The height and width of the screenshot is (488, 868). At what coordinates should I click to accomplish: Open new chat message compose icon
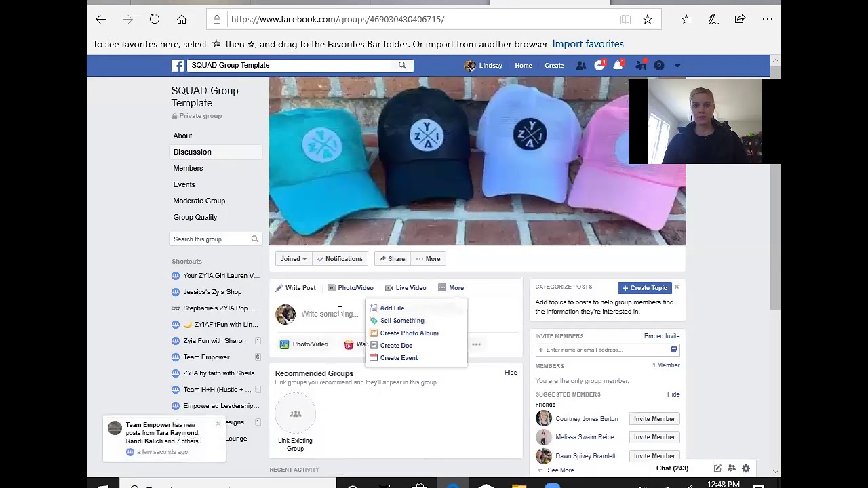[717, 468]
